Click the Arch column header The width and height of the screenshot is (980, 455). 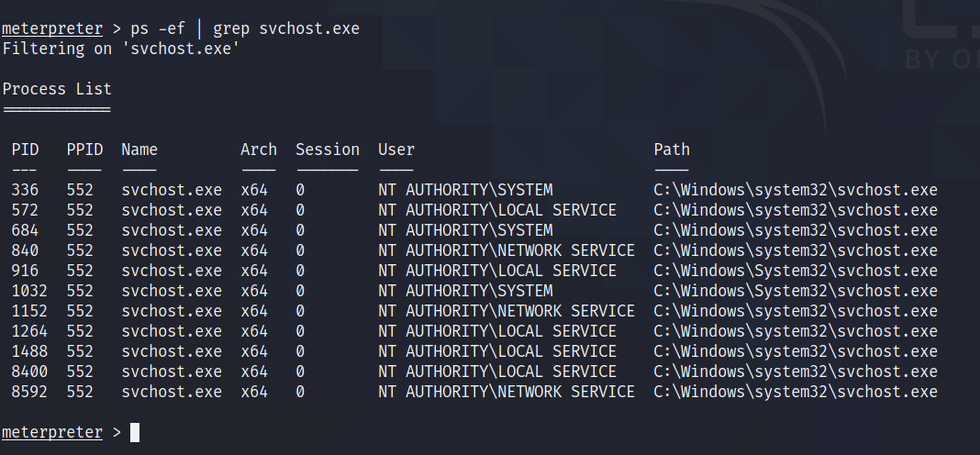[x=259, y=150]
